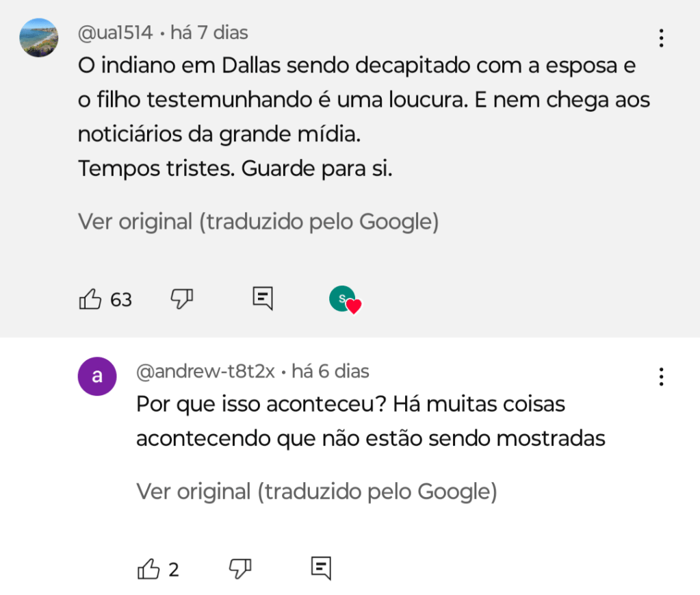The height and width of the screenshot is (595, 700).
Task: Click the purple "a" avatar
Action: tap(97, 376)
